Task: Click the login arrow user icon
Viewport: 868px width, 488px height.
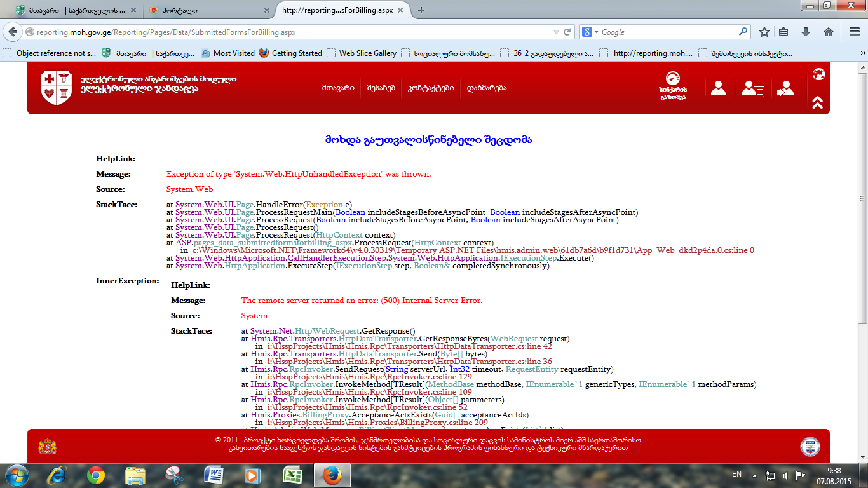Action: tap(785, 88)
